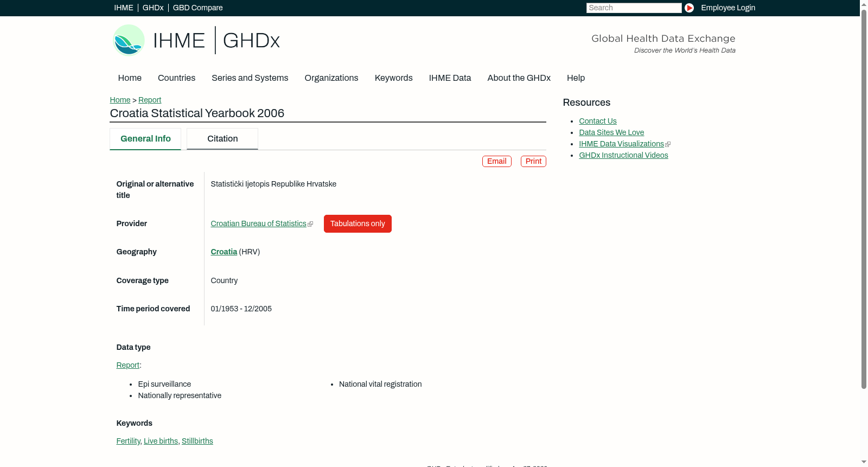868x467 pixels.
Task: Click the Resources heading
Action: click(586, 103)
